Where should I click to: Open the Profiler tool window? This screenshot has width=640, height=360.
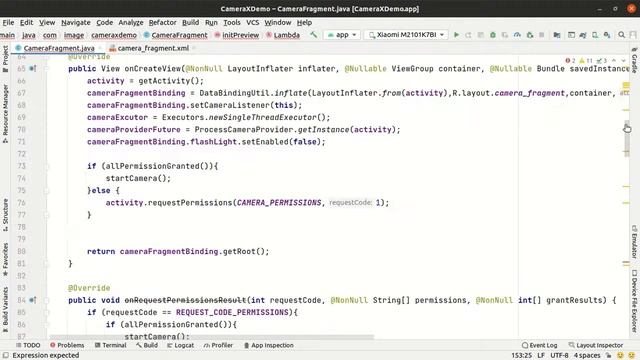pos(218,345)
